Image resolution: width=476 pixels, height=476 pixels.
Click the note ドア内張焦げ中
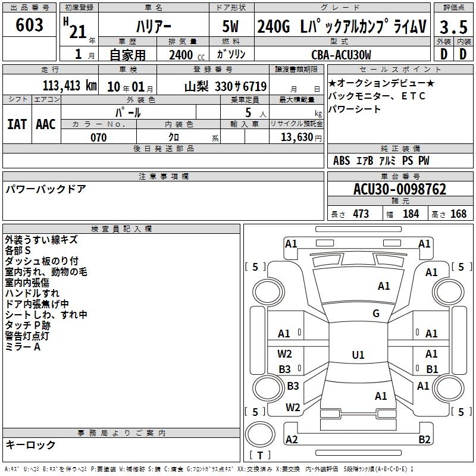coord(37,304)
